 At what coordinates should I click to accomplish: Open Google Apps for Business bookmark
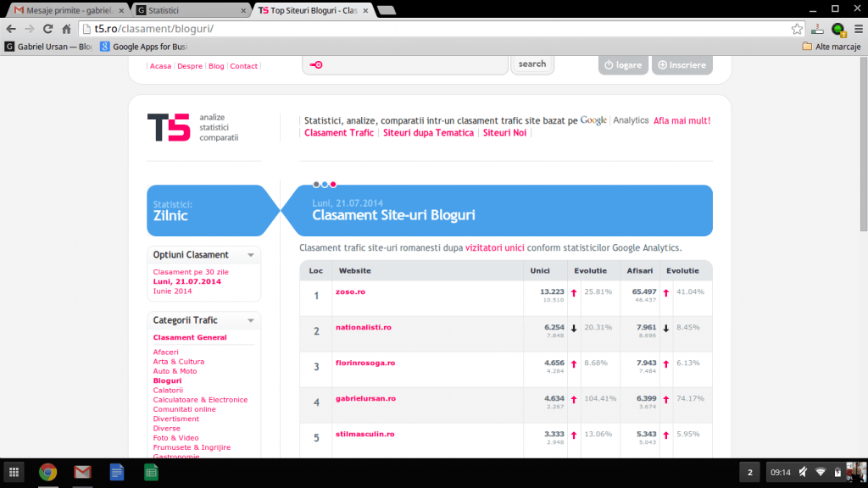[143, 47]
